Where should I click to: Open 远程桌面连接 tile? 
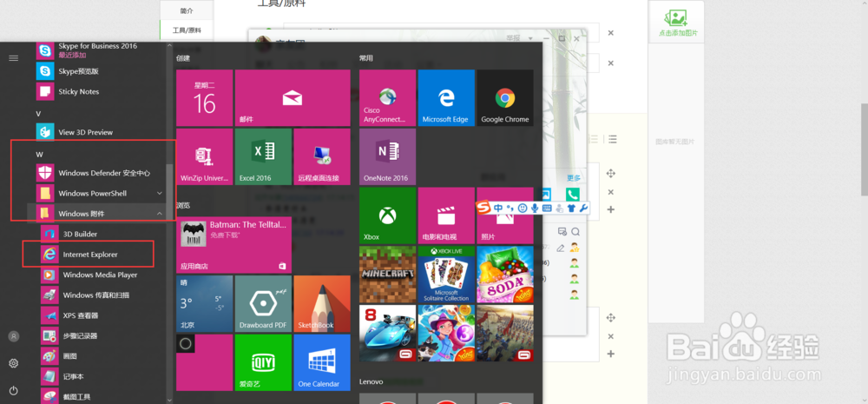[x=322, y=157]
